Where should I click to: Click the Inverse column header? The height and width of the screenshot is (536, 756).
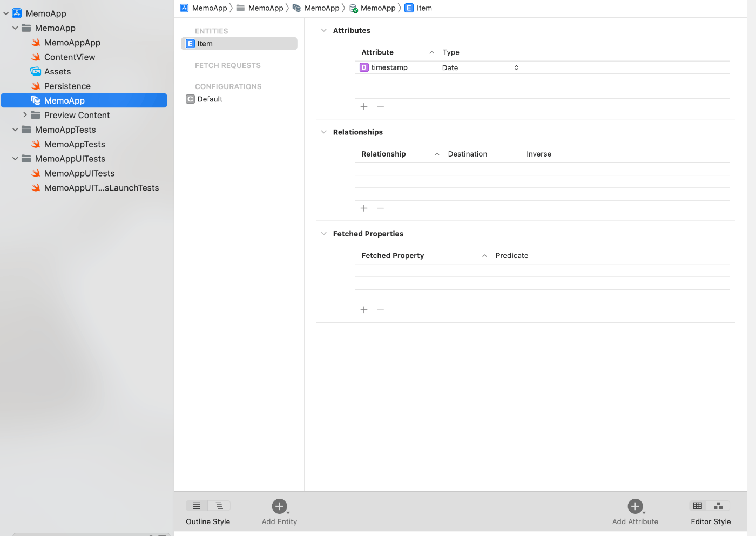click(539, 154)
